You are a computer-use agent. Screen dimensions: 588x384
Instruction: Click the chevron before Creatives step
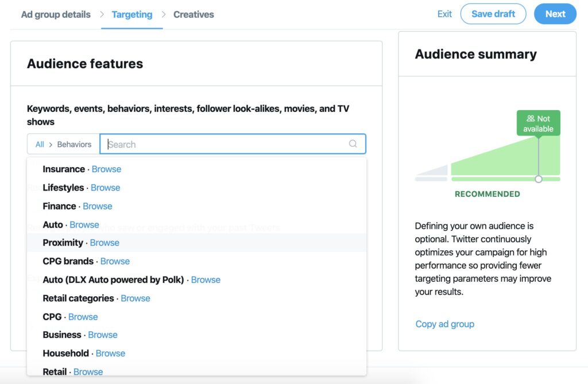164,14
